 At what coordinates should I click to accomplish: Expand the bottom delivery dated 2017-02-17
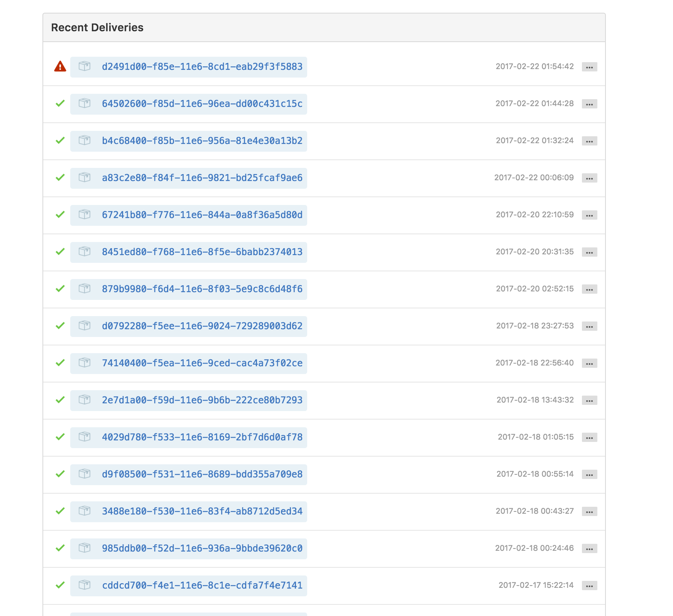589,586
